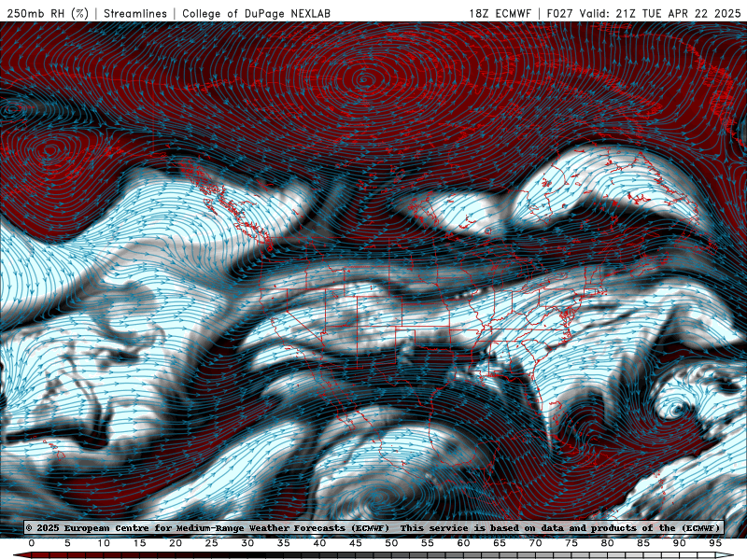Click "College of DuPage NEXLAB" text

[256, 13]
